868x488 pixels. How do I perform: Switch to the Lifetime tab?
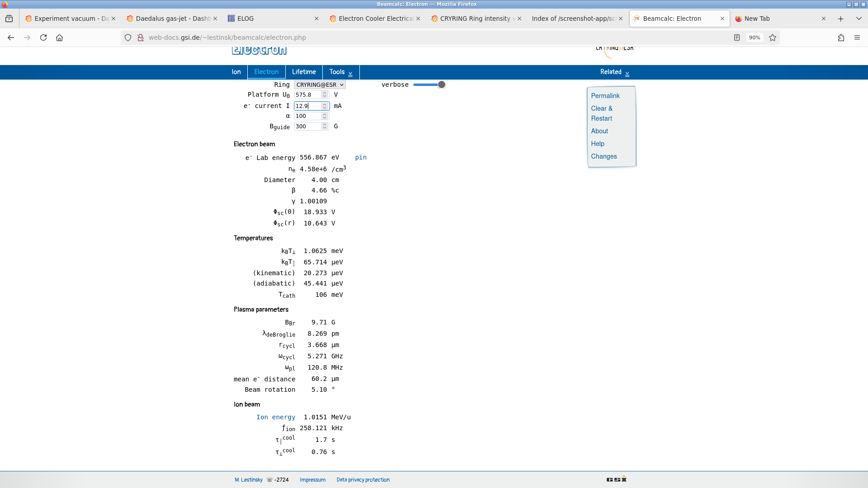(304, 72)
